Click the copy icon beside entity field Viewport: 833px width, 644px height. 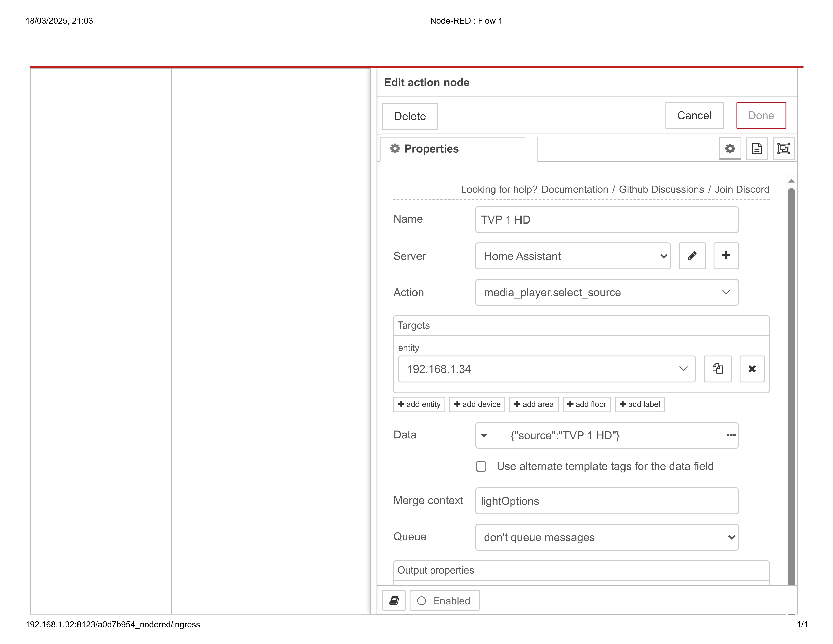(x=717, y=368)
